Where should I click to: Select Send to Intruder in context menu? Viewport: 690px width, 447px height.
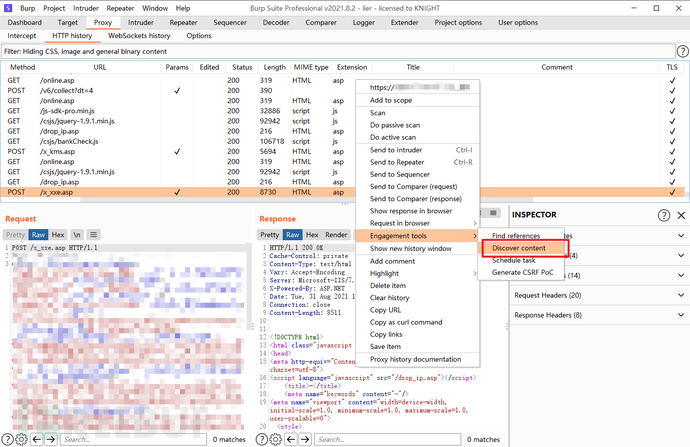(418, 150)
